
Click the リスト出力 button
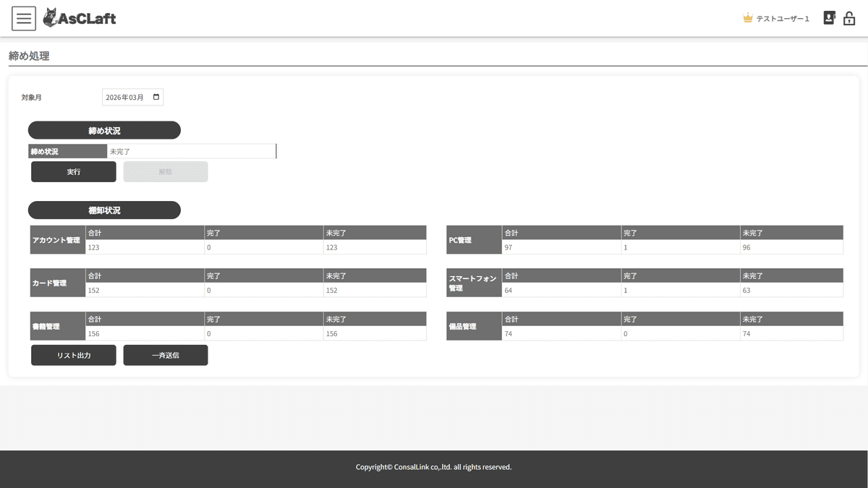(x=73, y=355)
